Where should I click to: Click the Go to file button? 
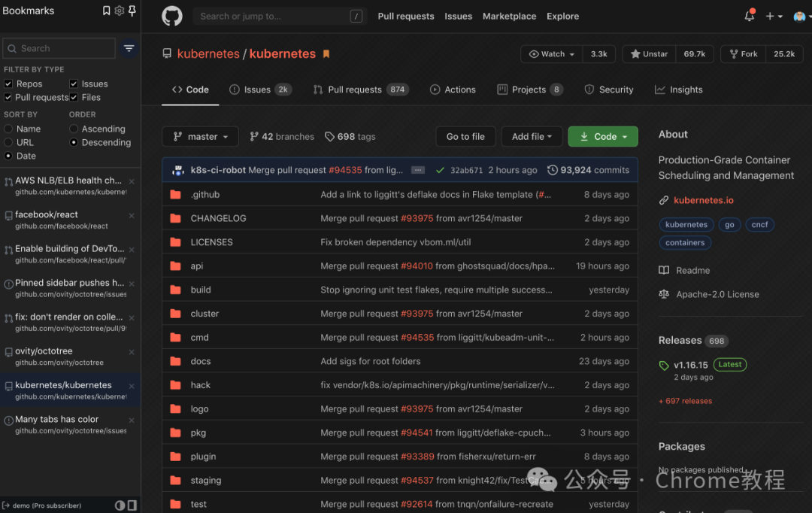465,136
